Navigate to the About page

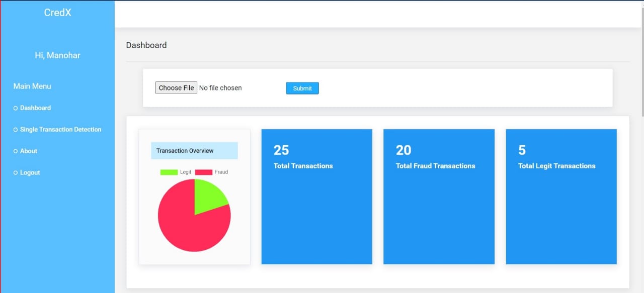click(x=28, y=151)
